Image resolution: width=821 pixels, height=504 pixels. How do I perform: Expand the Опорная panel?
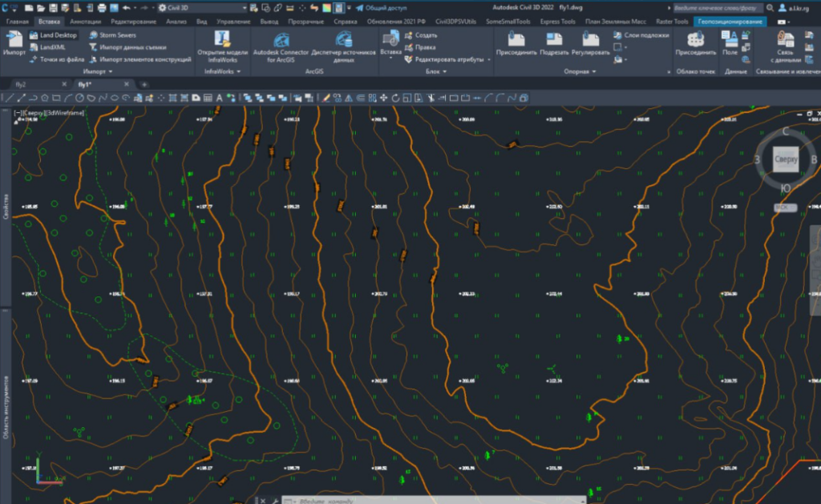pos(580,71)
